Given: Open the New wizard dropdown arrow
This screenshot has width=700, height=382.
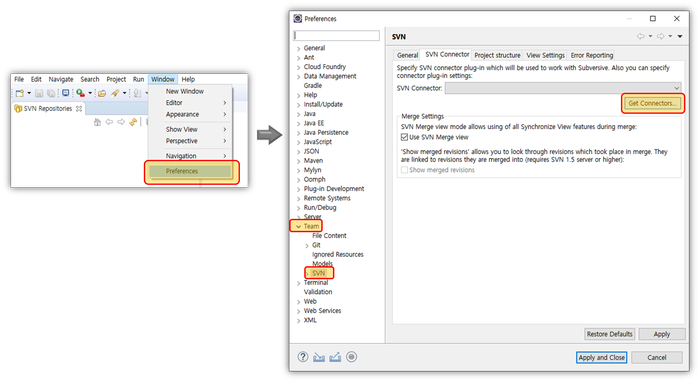Looking at the screenshot, I should pos(29,93).
